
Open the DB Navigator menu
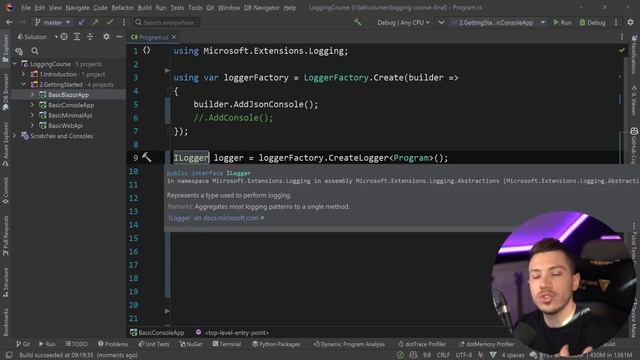pos(262,8)
